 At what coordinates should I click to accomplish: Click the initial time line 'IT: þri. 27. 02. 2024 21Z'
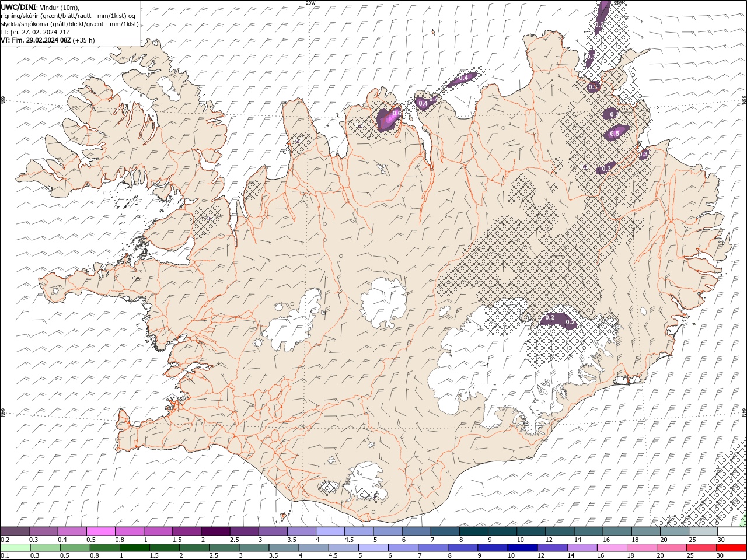(35, 32)
